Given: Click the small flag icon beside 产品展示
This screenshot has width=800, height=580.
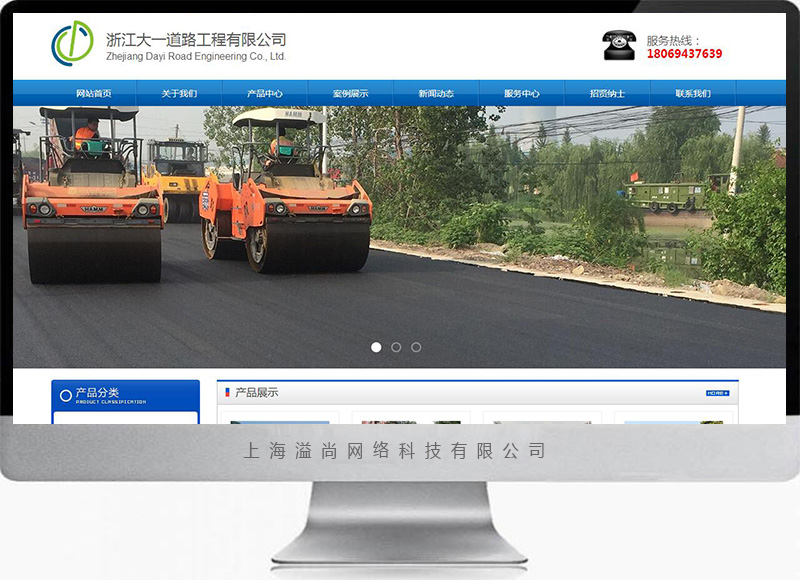Looking at the screenshot, I should (227, 392).
